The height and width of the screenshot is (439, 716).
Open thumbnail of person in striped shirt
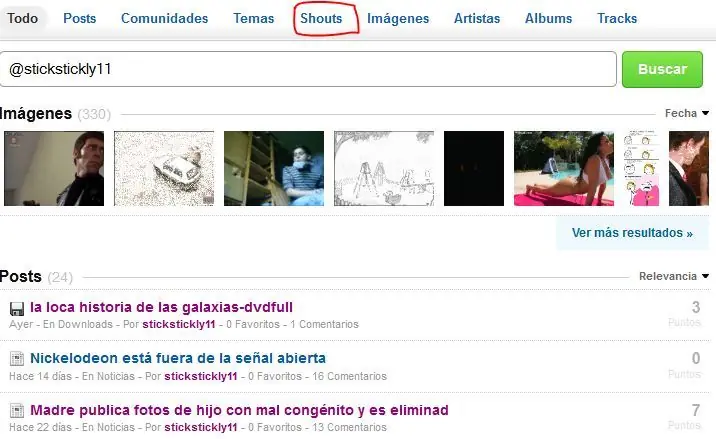[x=274, y=169]
